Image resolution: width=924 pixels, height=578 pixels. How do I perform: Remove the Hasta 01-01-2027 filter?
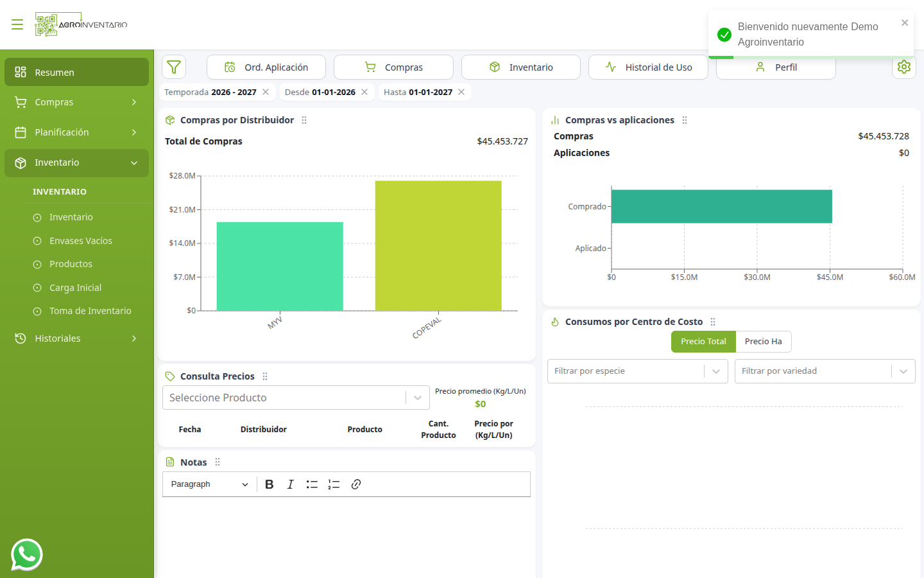(x=461, y=92)
